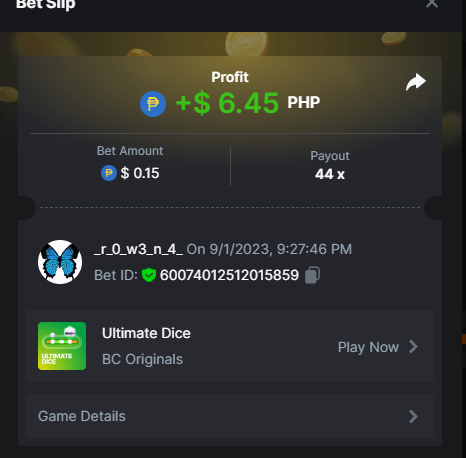Open the butterfly profile avatar
Image resolution: width=466 pixels, height=458 pixels.
[x=60, y=262]
